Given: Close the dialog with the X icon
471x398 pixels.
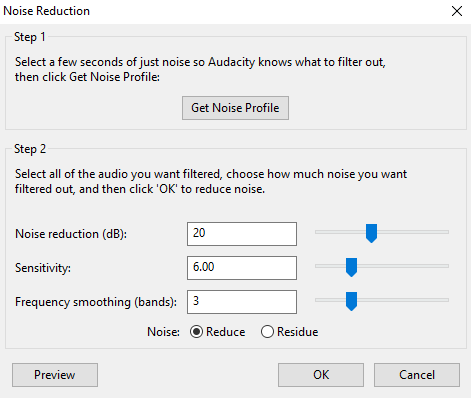Looking at the screenshot, I should pos(457,11).
